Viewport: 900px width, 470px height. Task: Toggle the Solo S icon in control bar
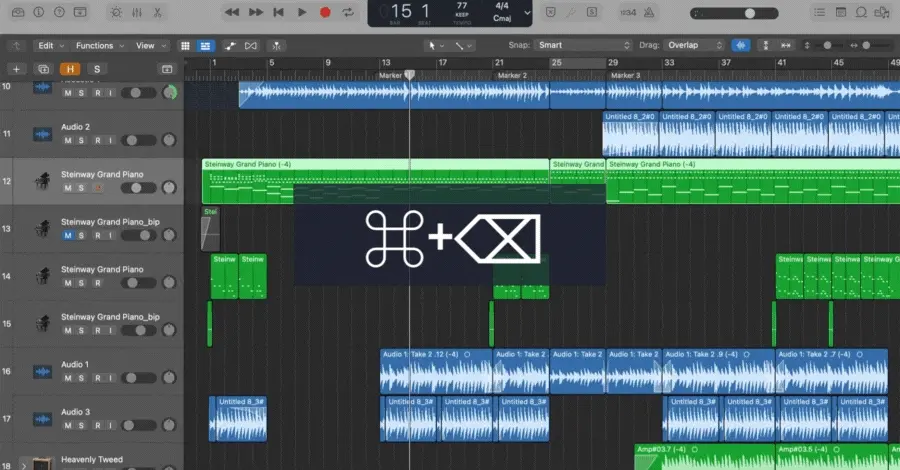click(x=592, y=12)
